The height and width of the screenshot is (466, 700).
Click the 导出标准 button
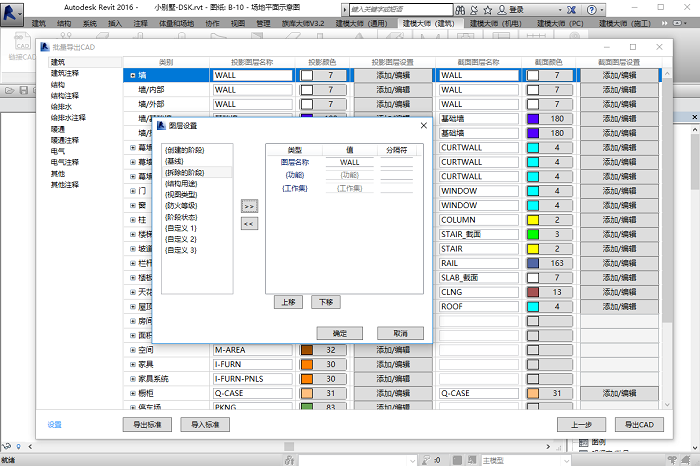[x=147, y=424]
